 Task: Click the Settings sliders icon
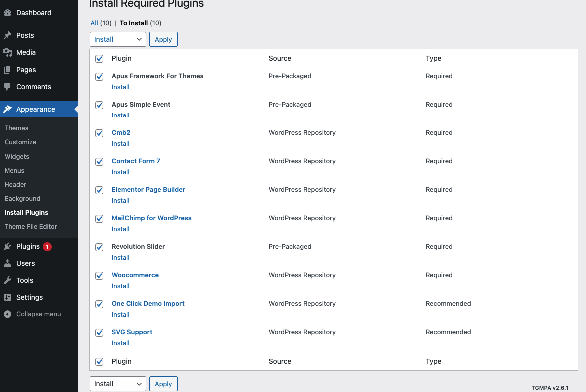(8, 297)
